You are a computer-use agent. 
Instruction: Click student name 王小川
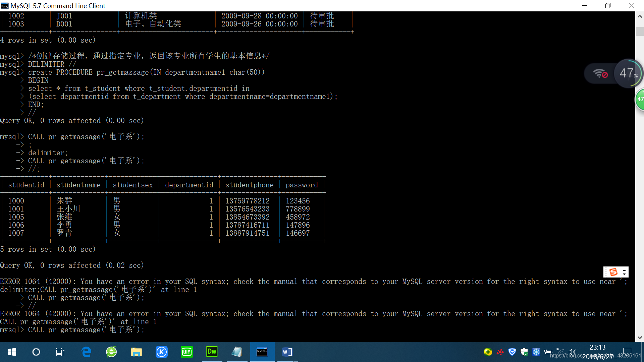[x=68, y=209]
